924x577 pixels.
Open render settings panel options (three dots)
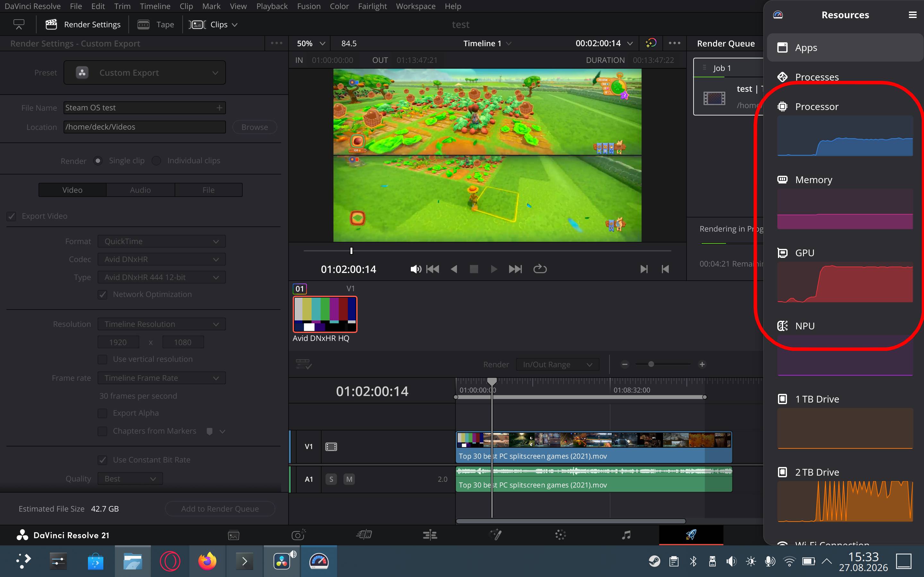point(276,43)
